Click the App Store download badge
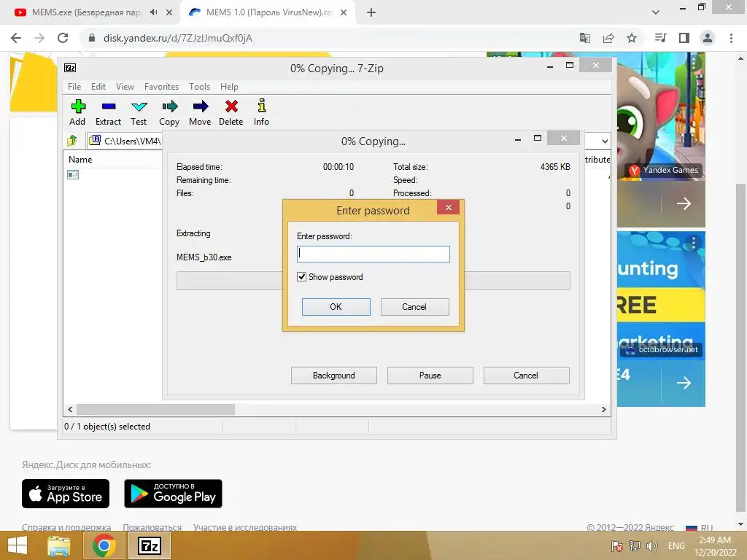 [x=66, y=494]
